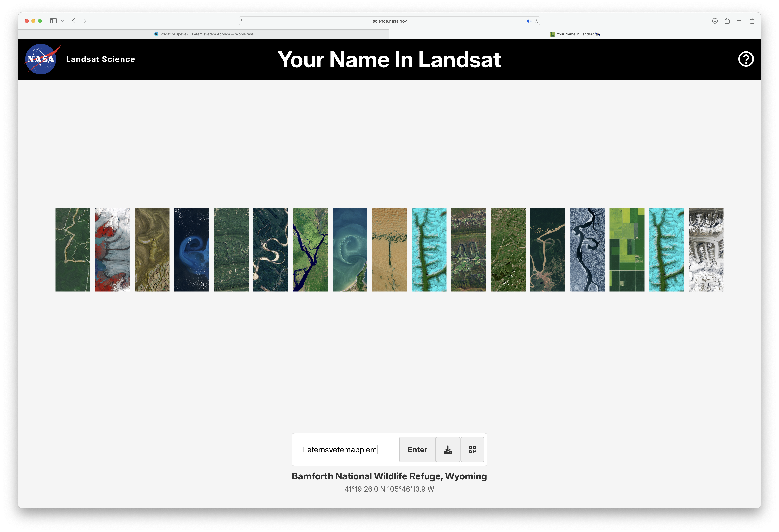779x532 pixels.
Task: Click the download image icon button
Action: tap(447, 450)
